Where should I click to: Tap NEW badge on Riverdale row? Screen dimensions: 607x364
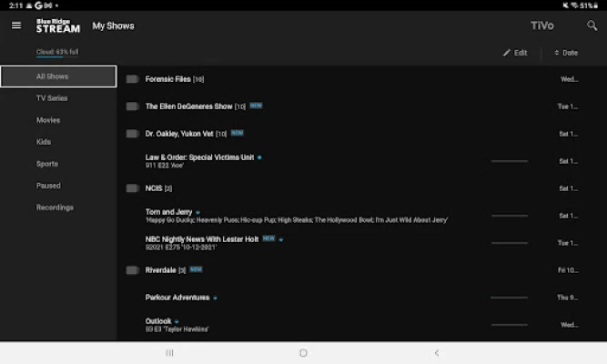coord(196,269)
